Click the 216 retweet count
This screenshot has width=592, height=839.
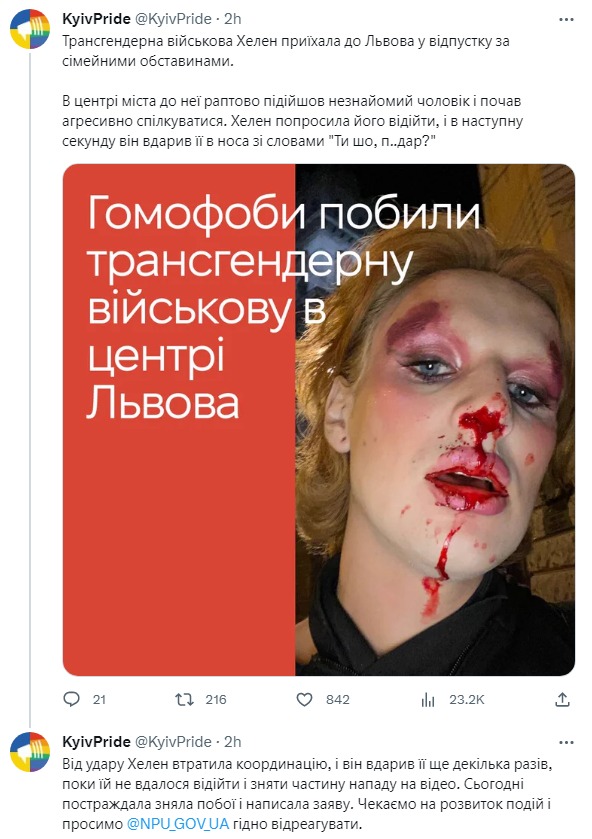click(x=216, y=699)
